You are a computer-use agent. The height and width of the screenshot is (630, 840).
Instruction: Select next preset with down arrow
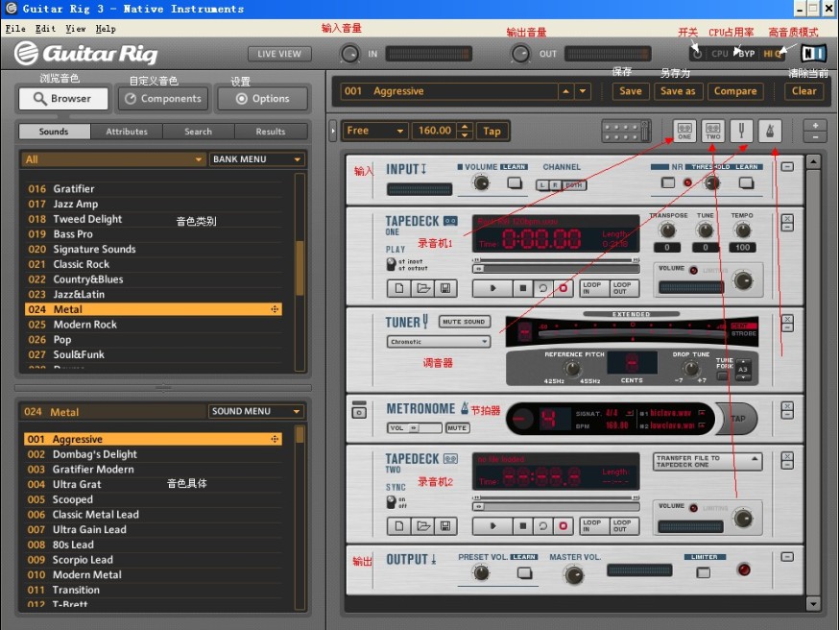(x=583, y=91)
